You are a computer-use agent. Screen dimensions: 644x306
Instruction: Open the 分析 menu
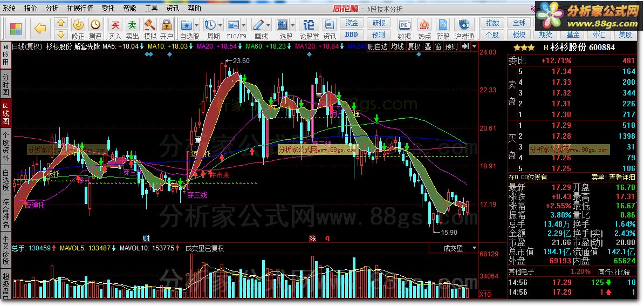52,8
